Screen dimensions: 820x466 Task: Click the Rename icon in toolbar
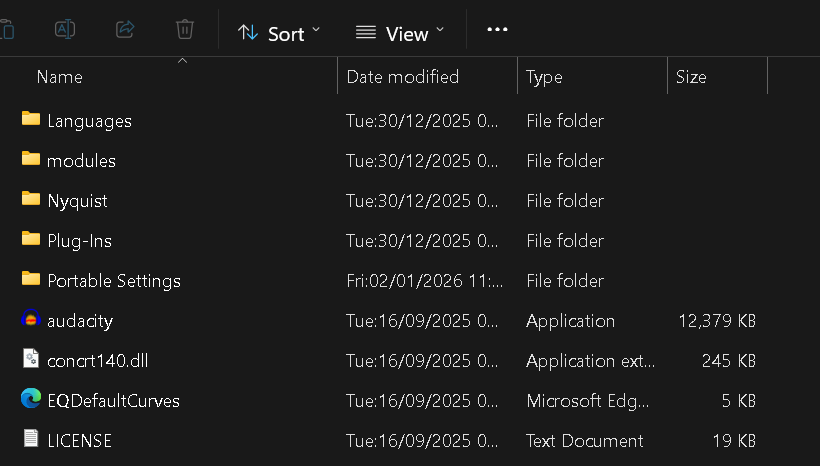coord(65,29)
